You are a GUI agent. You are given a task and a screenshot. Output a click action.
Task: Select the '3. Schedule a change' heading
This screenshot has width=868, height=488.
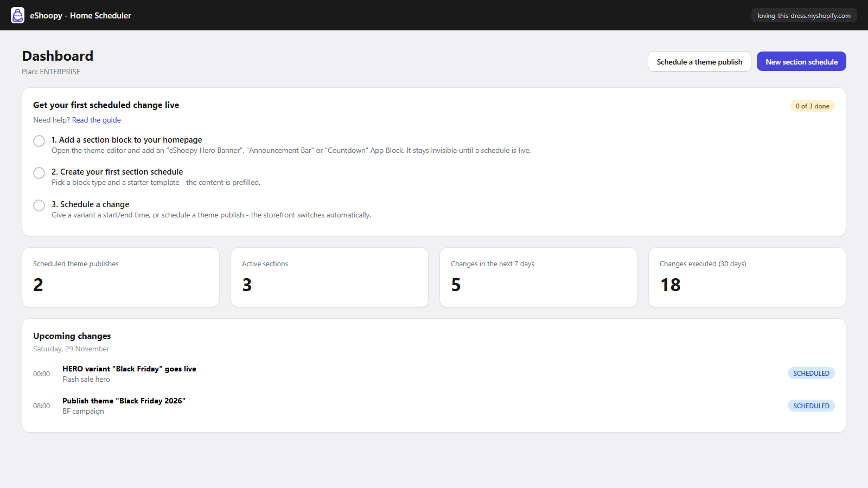coord(91,204)
